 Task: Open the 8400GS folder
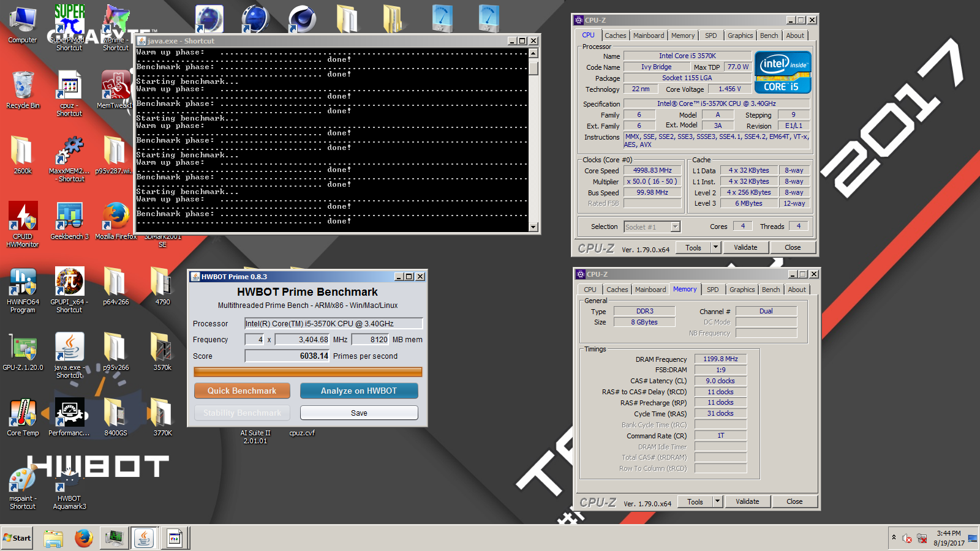[x=116, y=417]
